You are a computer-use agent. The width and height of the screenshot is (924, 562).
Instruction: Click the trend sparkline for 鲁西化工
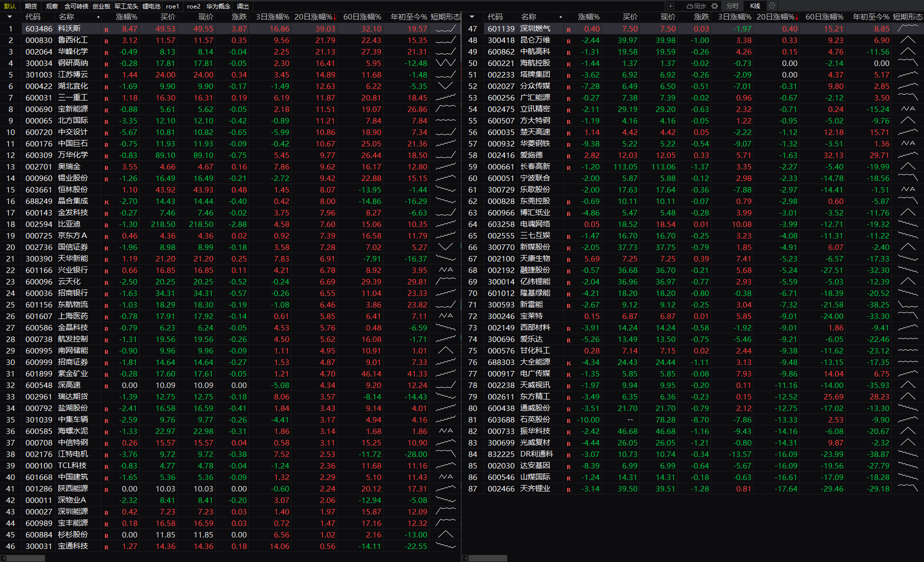point(445,40)
